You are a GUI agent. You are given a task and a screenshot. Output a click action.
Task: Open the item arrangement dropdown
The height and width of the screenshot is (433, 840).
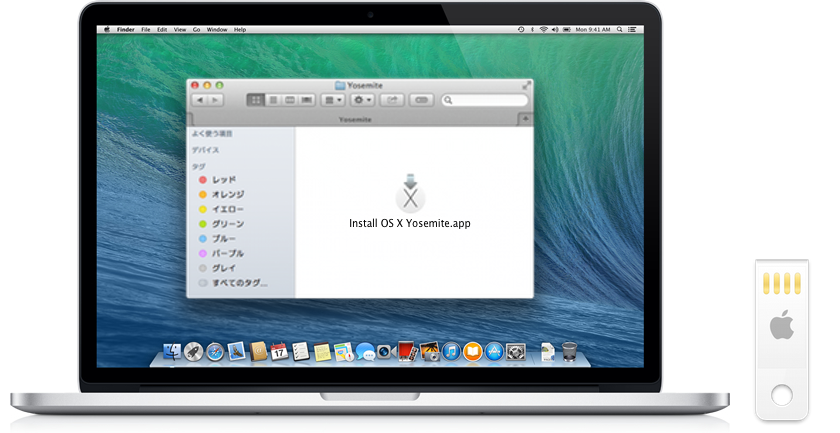[x=333, y=100]
